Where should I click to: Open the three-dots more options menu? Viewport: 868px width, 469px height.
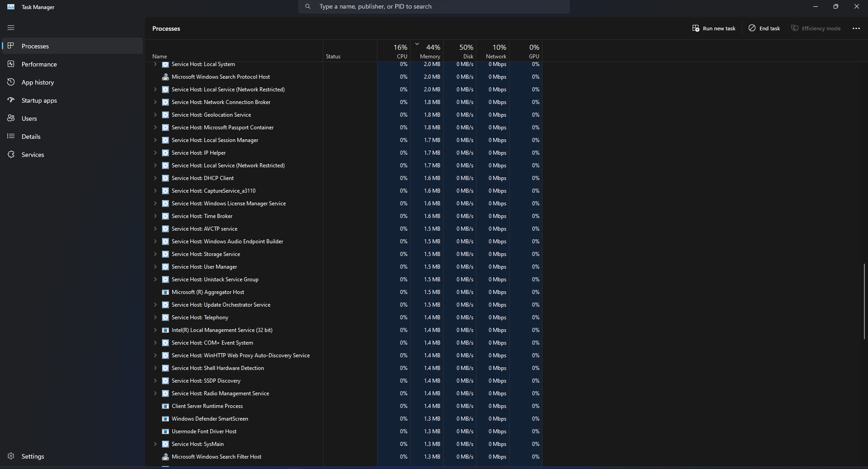(x=856, y=28)
